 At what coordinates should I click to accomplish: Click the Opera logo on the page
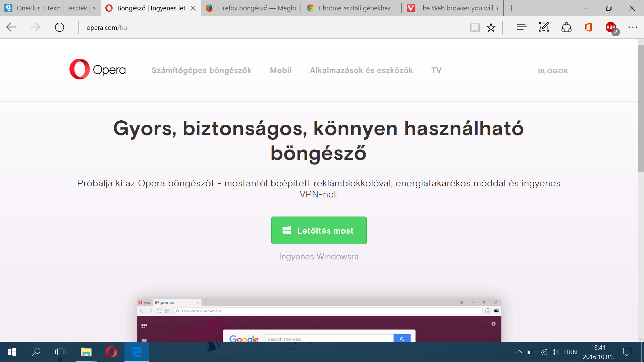98,69
